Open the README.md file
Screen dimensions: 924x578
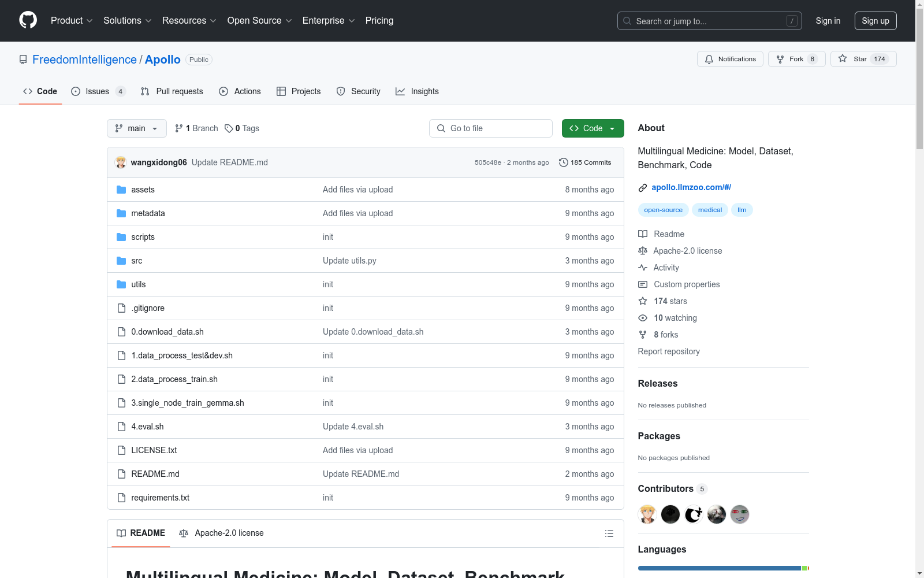155,474
